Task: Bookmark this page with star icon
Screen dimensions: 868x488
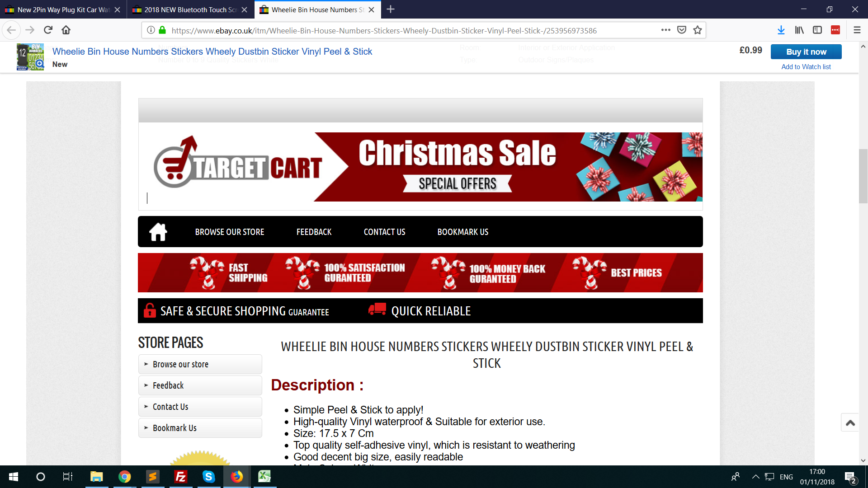Action: click(698, 30)
